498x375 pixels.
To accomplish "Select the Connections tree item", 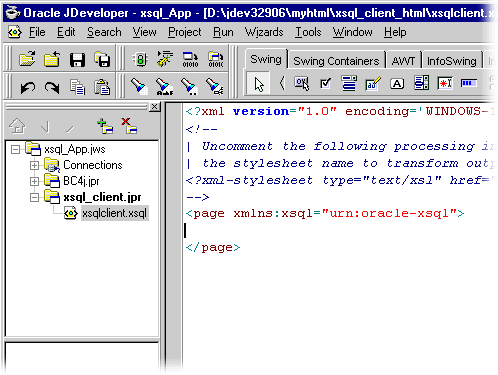I will pos(93,165).
